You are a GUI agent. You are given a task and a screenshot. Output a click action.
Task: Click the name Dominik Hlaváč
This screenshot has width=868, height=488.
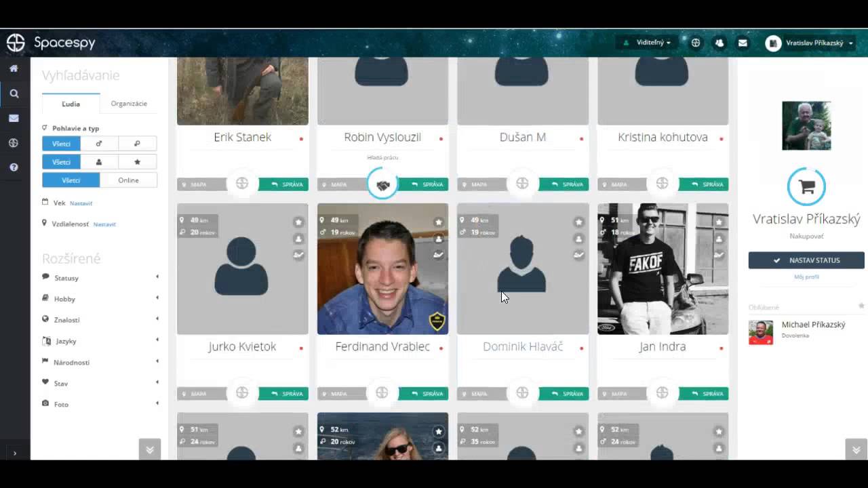click(x=523, y=346)
